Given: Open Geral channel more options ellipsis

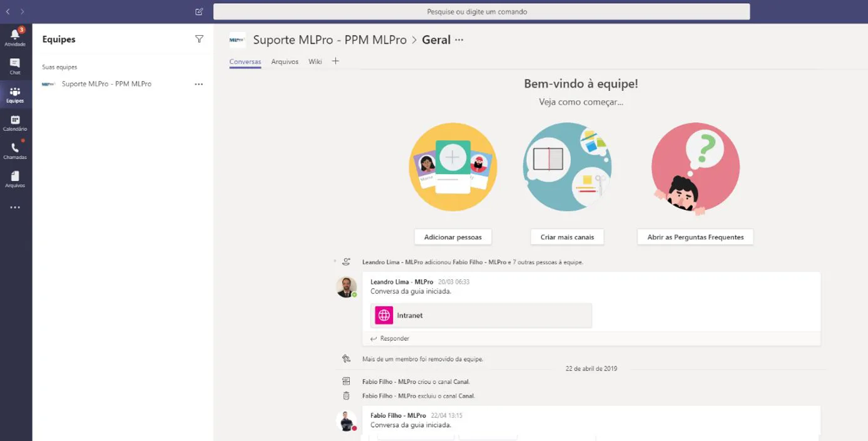Looking at the screenshot, I should 459,39.
